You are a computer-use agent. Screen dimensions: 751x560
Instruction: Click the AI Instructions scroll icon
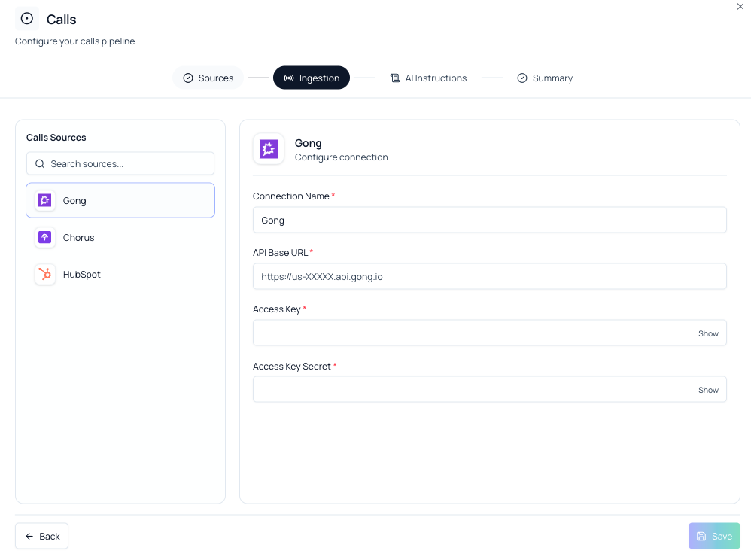tap(394, 78)
